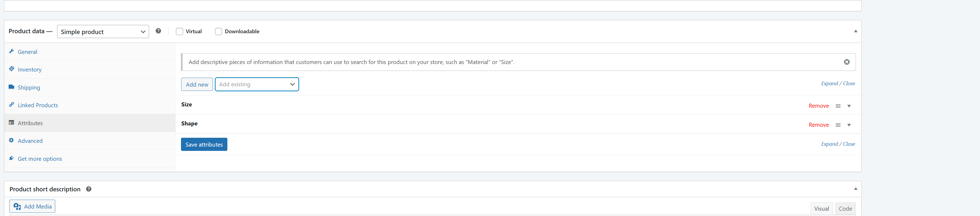Screen dimensions: 980x216
Task: Open the General tab
Action: click(27, 52)
